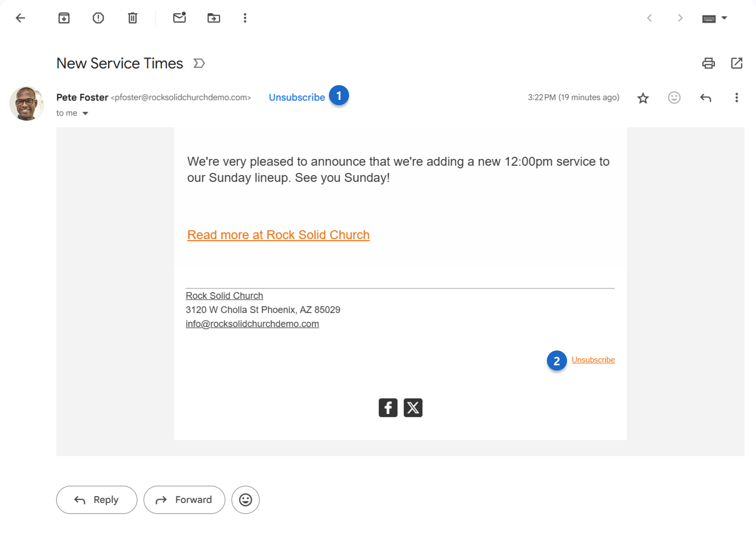Report this email as spam
Viewport: 756px width, 542px height.
point(98,18)
